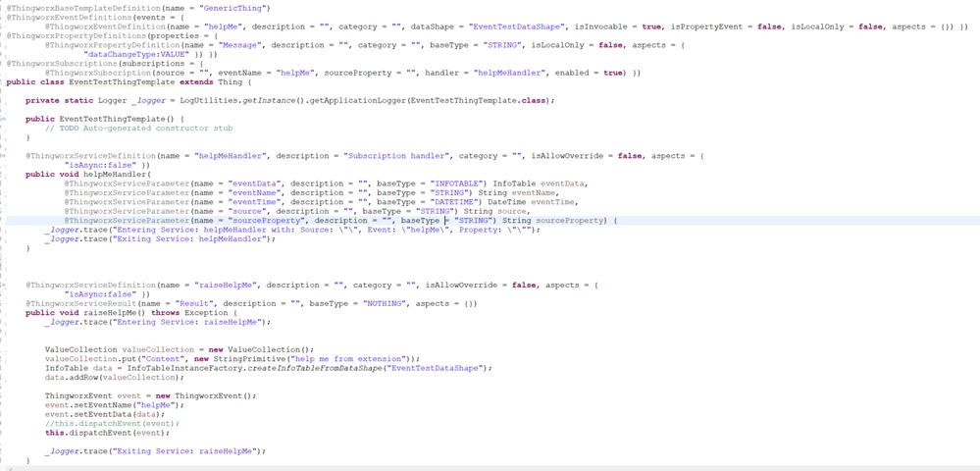Click the InfoTableInstanceFactory class reference
The height and width of the screenshot is (471, 980).
coord(185,368)
